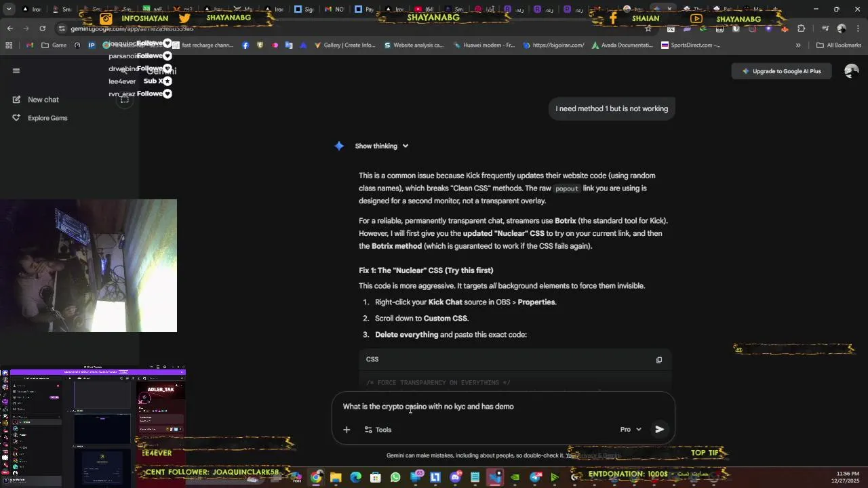The height and width of the screenshot is (488, 868).
Task: Open Microsoft Edge from the taskbar
Action: 355,477
